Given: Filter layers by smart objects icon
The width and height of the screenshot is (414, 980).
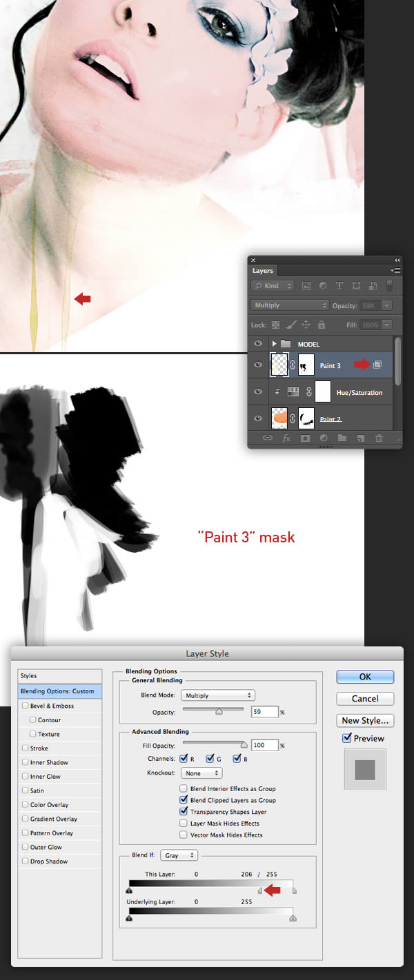Looking at the screenshot, I should [x=373, y=285].
